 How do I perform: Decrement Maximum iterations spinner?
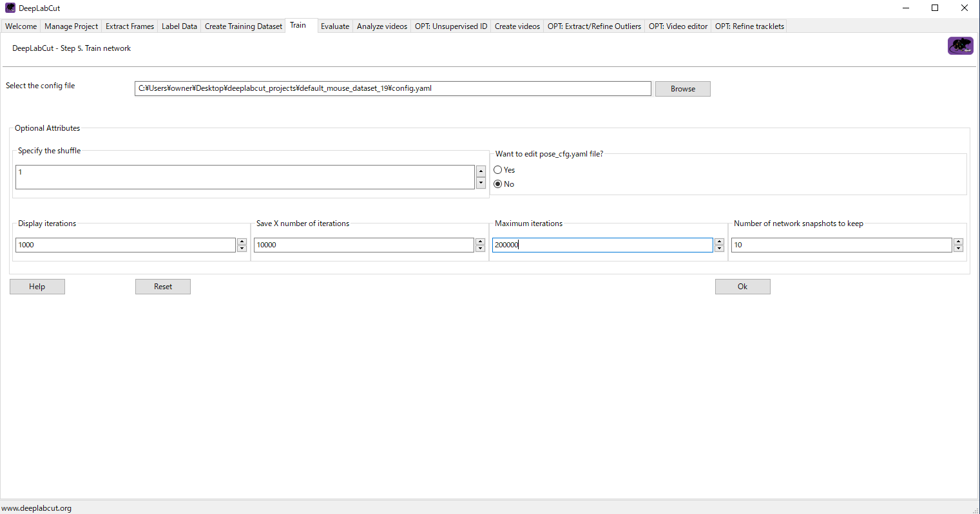(719, 248)
